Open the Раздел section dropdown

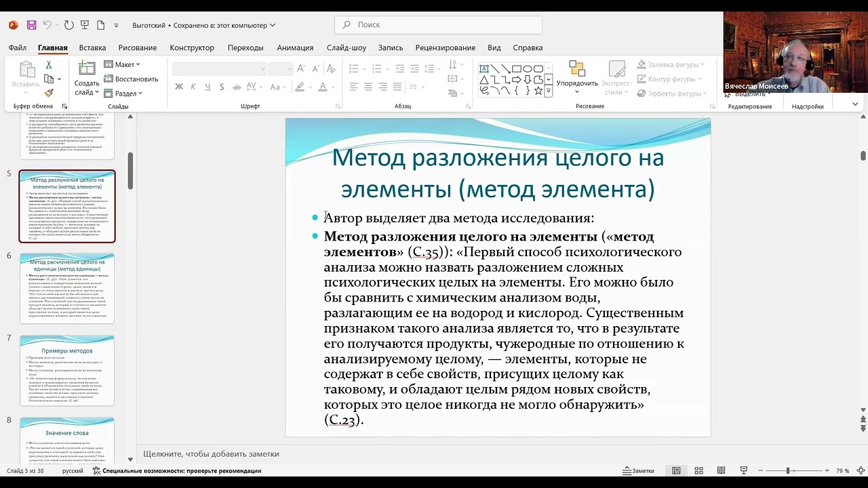pos(123,94)
